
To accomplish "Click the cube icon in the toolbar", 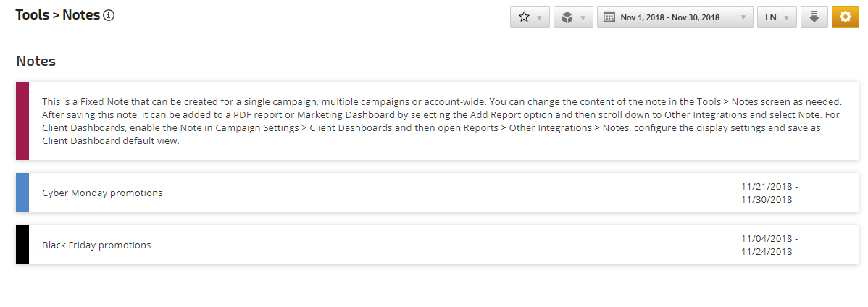I will (567, 17).
